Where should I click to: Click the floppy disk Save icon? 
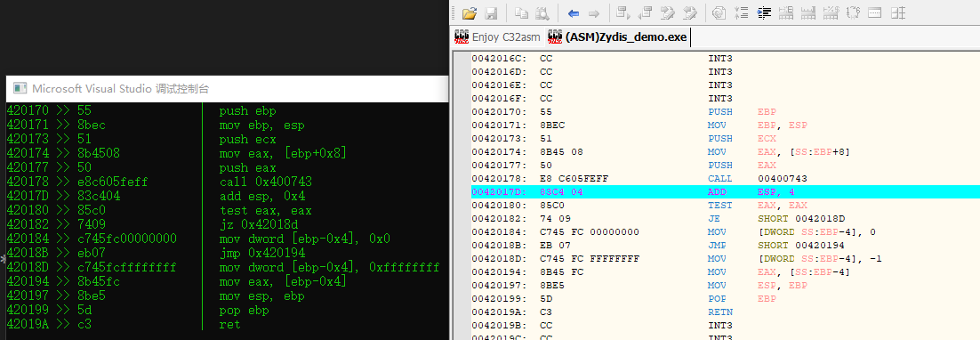[x=491, y=13]
